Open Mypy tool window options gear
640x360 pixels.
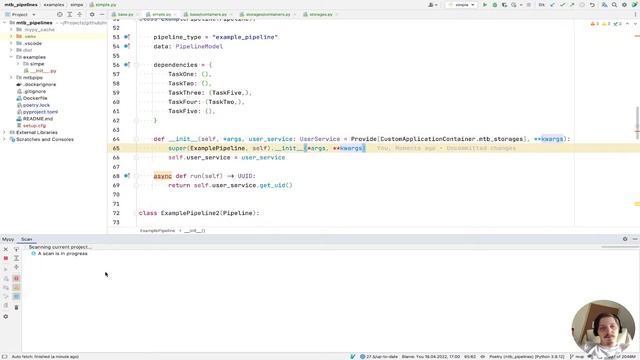coord(625,239)
